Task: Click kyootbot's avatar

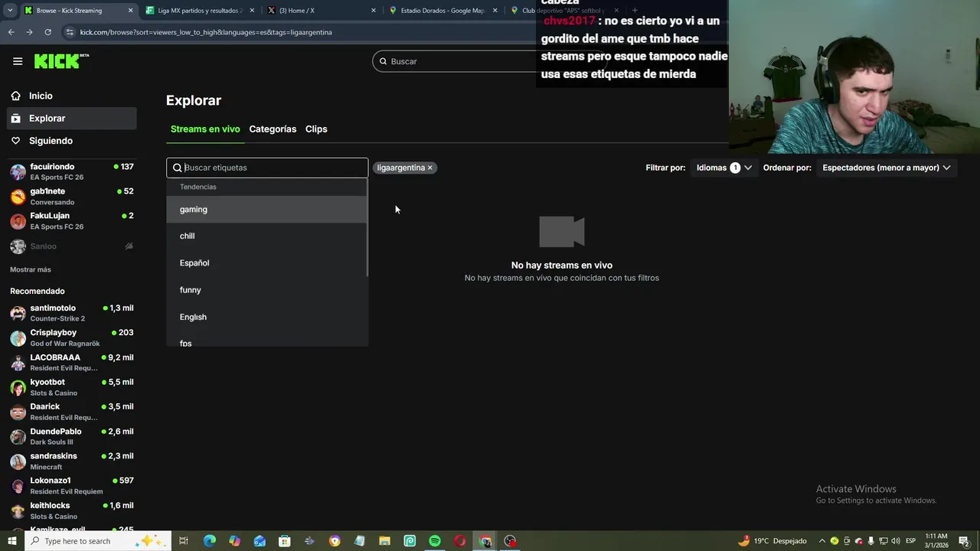Action: click(x=18, y=387)
